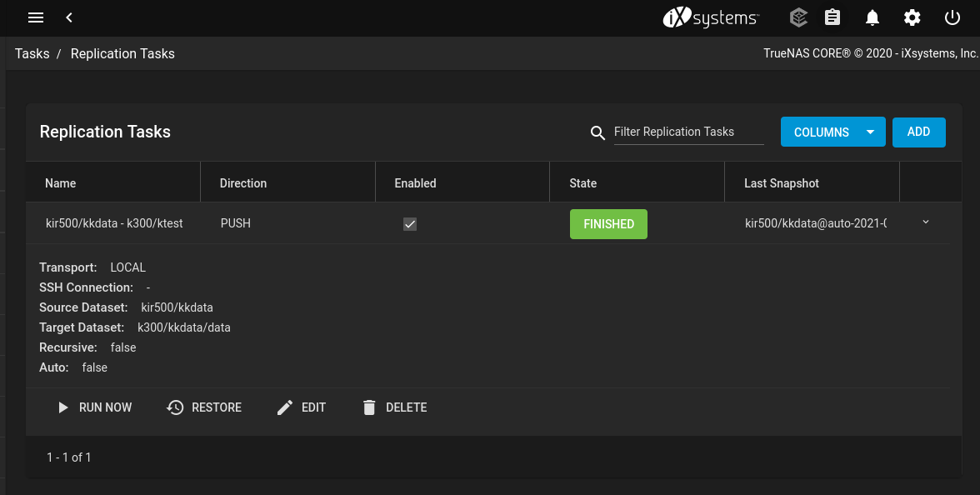Viewport: 980px width, 495px height.
Task: Sort by the Enabled column header
Action: pyautogui.click(x=415, y=183)
